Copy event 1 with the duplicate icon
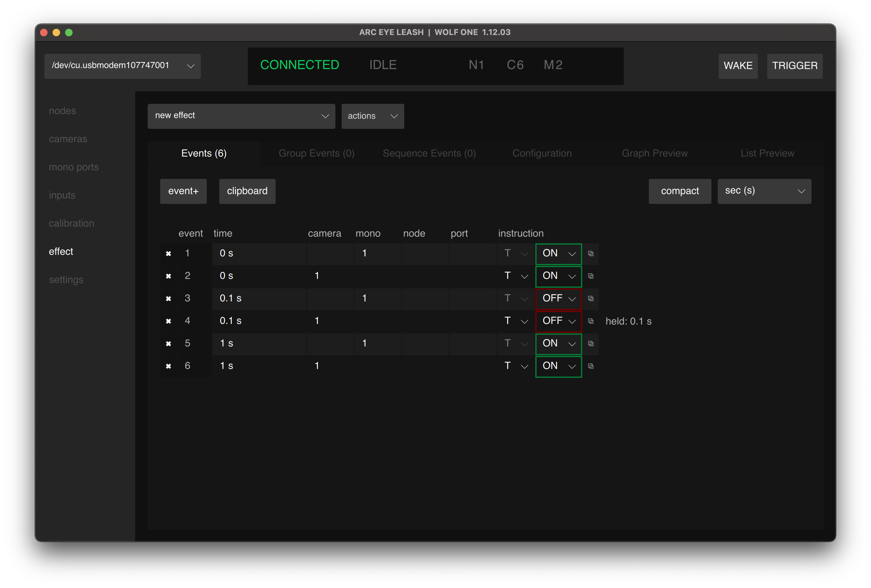This screenshot has width=871, height=588. point(591,254)
